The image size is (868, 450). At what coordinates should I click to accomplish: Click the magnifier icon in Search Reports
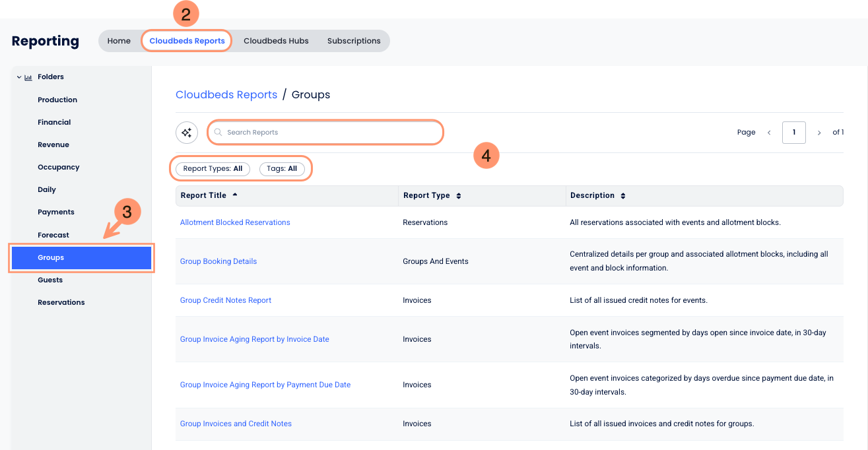(218, 132)
